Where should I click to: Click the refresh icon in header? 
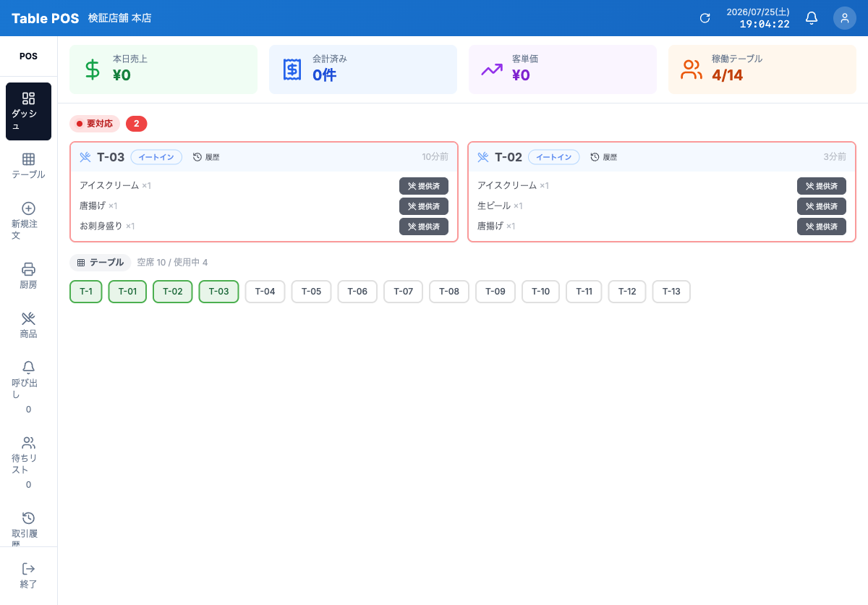[x=705, y=18]
